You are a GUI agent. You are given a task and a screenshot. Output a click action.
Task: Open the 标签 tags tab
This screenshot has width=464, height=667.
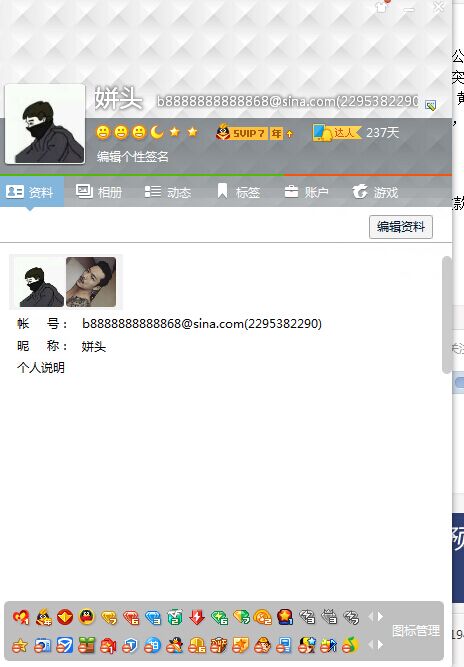coord(239,192)
